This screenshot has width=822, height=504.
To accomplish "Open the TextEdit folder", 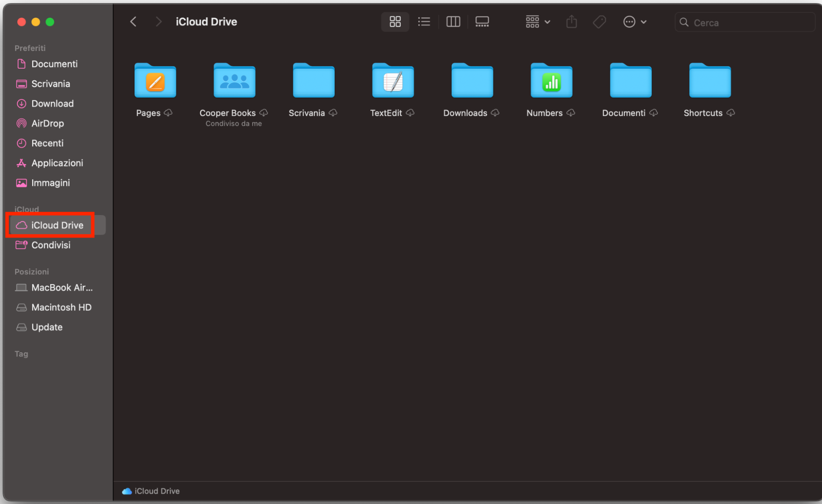I will point(393,81).
